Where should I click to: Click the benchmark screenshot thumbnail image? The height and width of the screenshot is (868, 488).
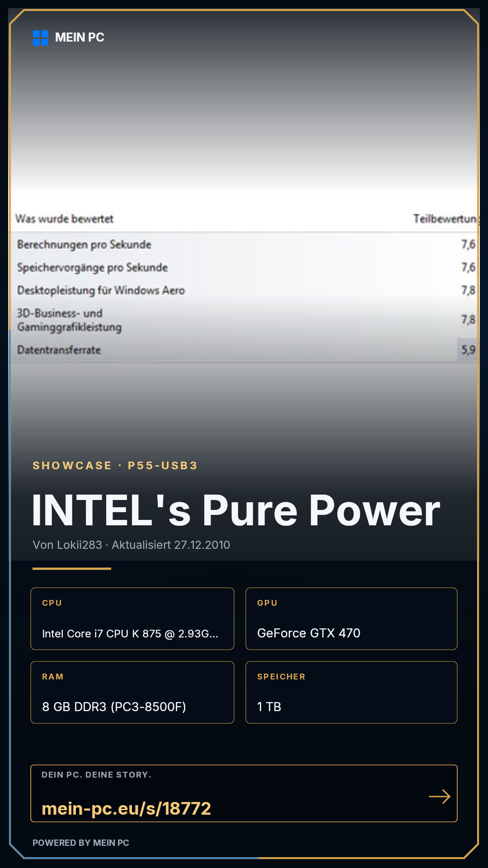coord(244,285)
